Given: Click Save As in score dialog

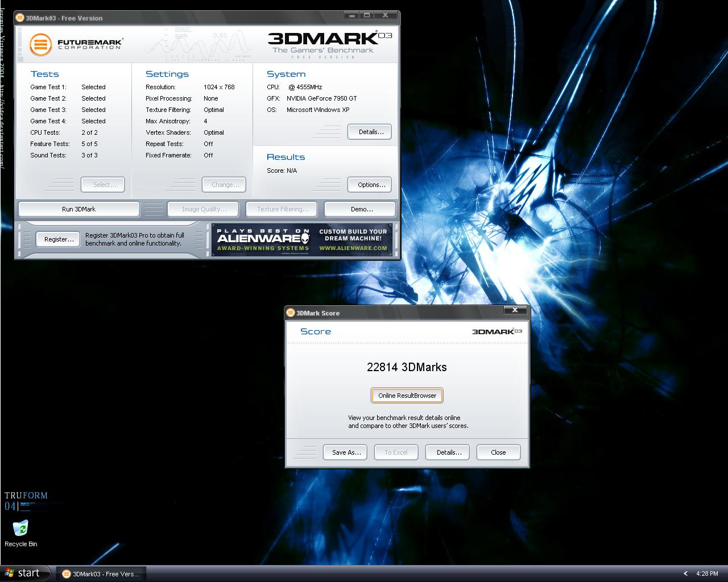Looking at the screenshot, I should click(x=346, y=452).
